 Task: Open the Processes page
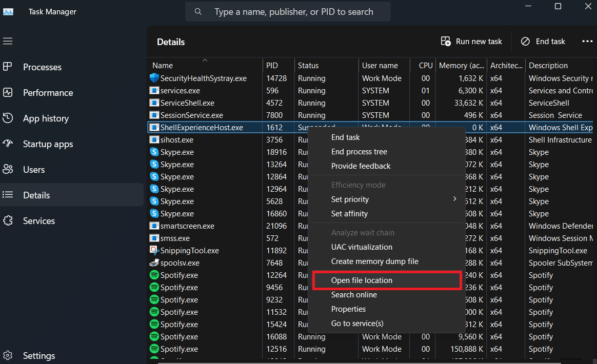tap(72, 67)
